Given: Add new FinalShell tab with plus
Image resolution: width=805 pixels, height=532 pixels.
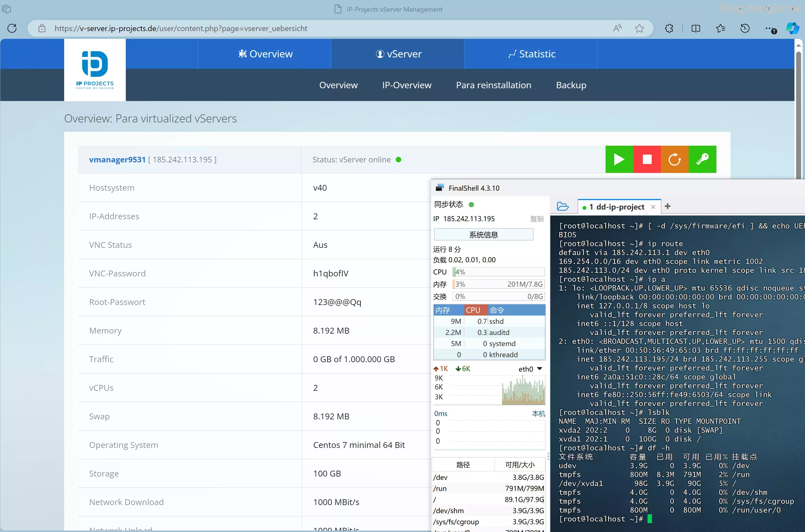Looking at the screenshot, I should coord(668,206).
